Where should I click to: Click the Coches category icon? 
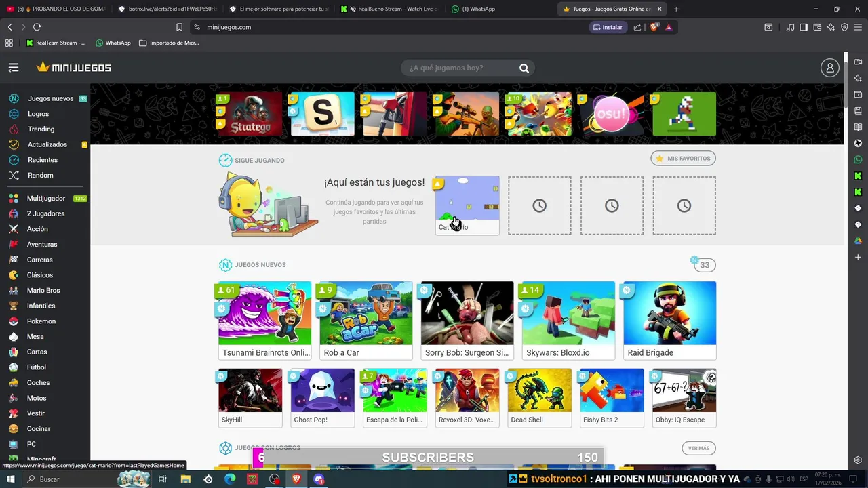pos(14,382)
